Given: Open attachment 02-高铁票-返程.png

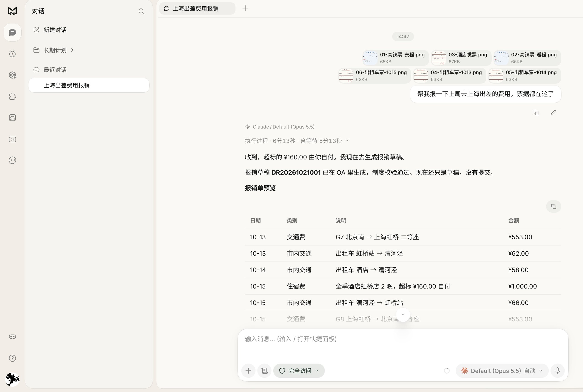Looking at the screenshot, I should click(x=527, y=58).
